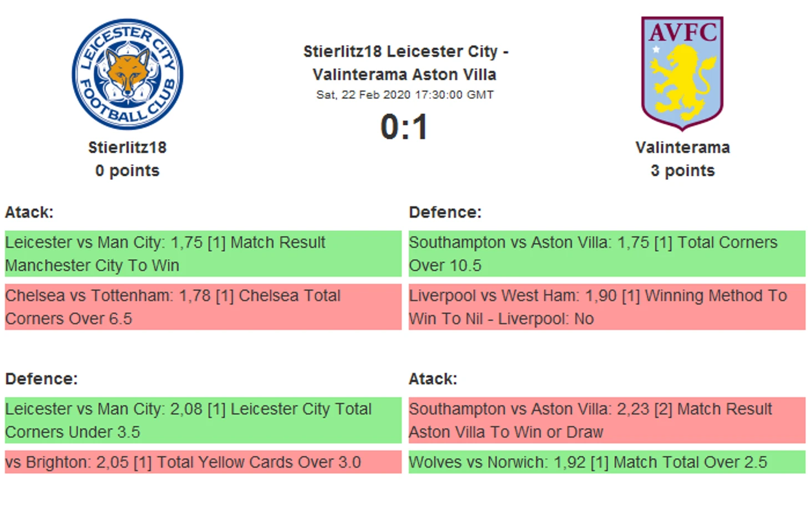The image size is (810, 532).
Task: Select the Chelsea Total Corners Over 6.5 row
Action: pos(203,307)
